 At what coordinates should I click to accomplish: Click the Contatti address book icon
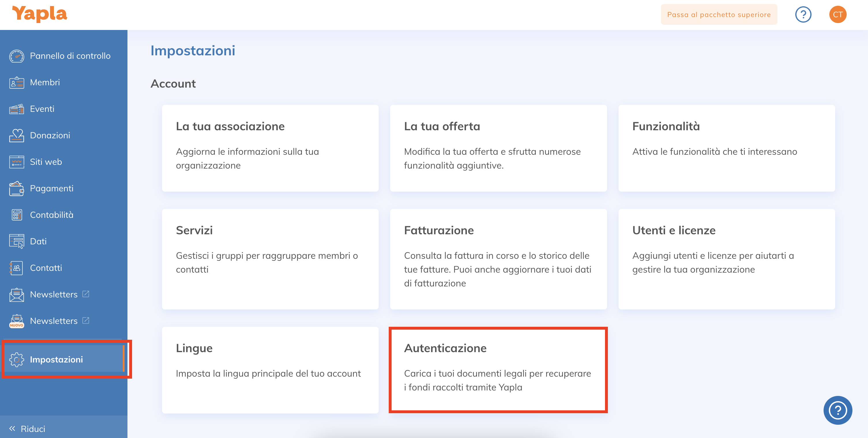pos(16,268)
